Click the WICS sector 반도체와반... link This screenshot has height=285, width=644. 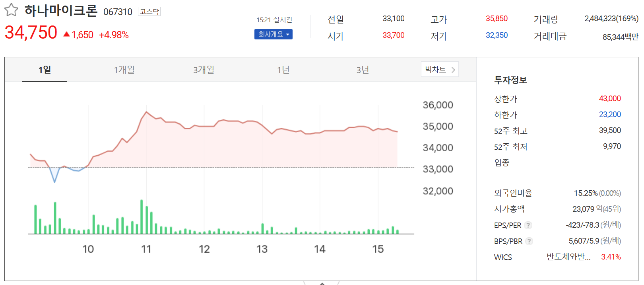pyautogui.click(x=568, y=257)
